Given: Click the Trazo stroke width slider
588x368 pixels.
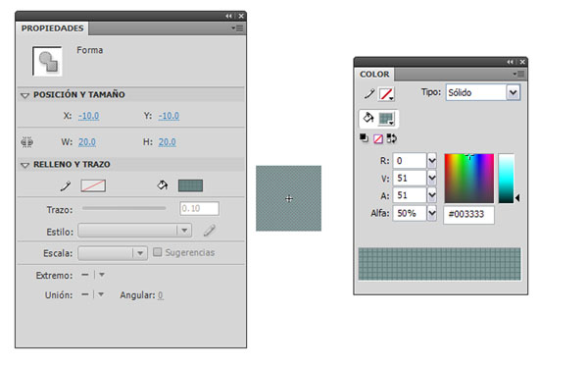Looking at the screenshot, I should pos(124,208).
